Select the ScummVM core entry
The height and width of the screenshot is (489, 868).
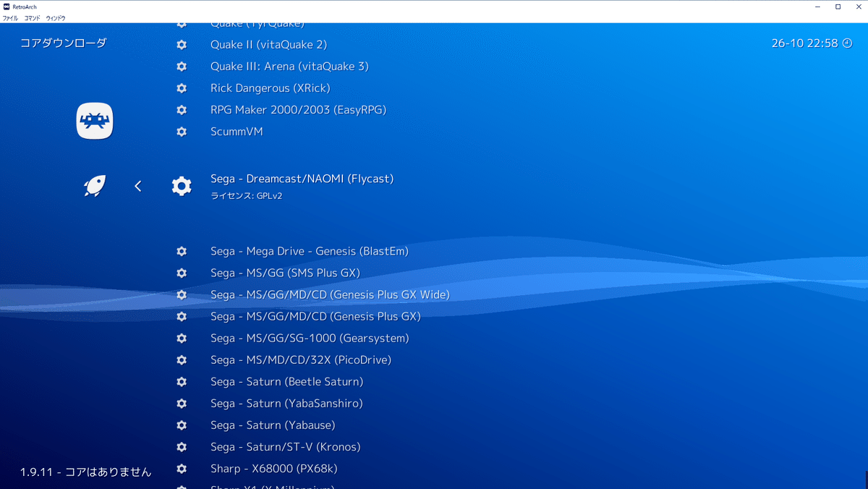(237, 132)
